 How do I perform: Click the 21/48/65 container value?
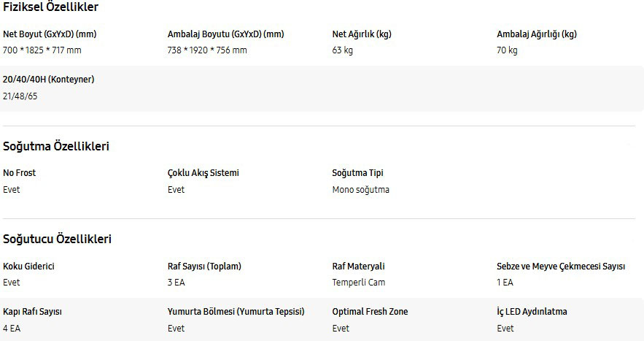tap(20, 96)
